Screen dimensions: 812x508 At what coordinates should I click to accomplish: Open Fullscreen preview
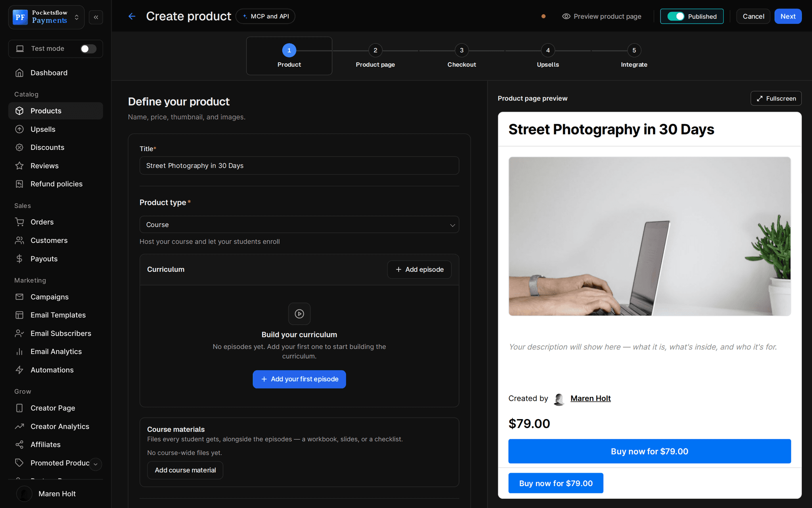pyautogui.click(x=776, y=98)
